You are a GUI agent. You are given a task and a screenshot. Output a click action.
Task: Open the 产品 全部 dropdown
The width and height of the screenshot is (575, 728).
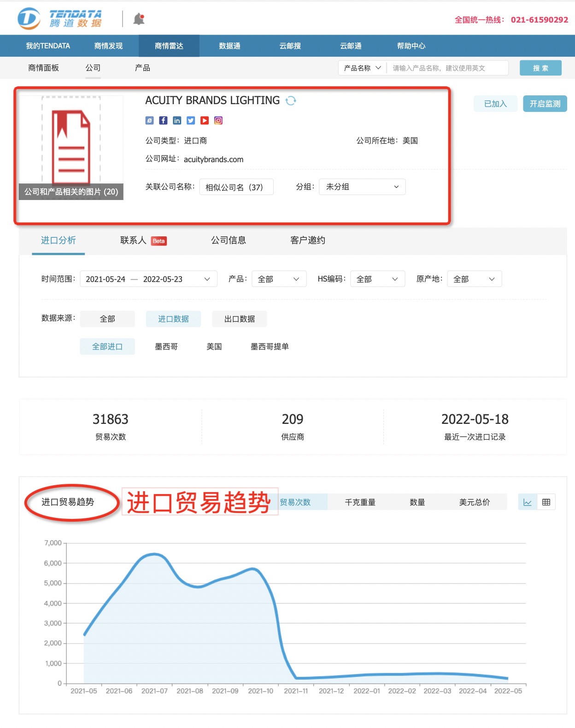279,279
